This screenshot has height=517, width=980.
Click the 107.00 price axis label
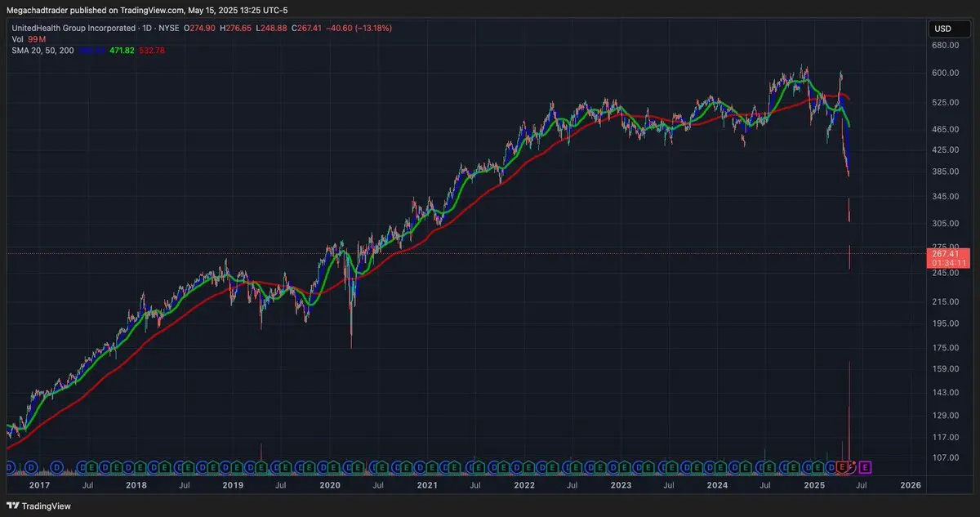tap(946, 457)
